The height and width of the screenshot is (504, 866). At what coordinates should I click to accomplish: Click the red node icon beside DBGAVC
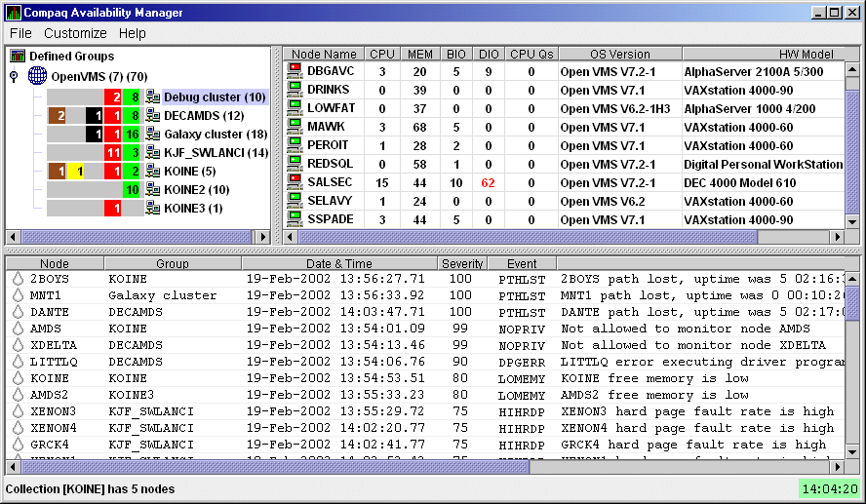[295, 71]
